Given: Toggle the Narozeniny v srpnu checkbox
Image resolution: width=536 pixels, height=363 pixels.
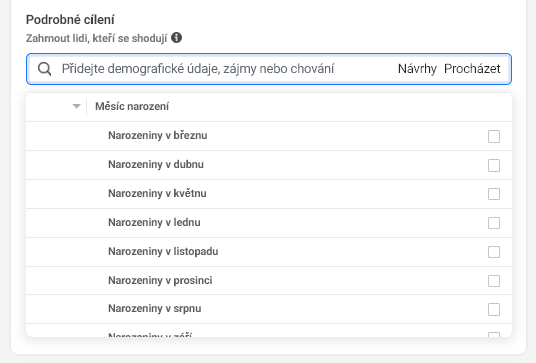Looking at the screenshot, I should coord(494,309).
